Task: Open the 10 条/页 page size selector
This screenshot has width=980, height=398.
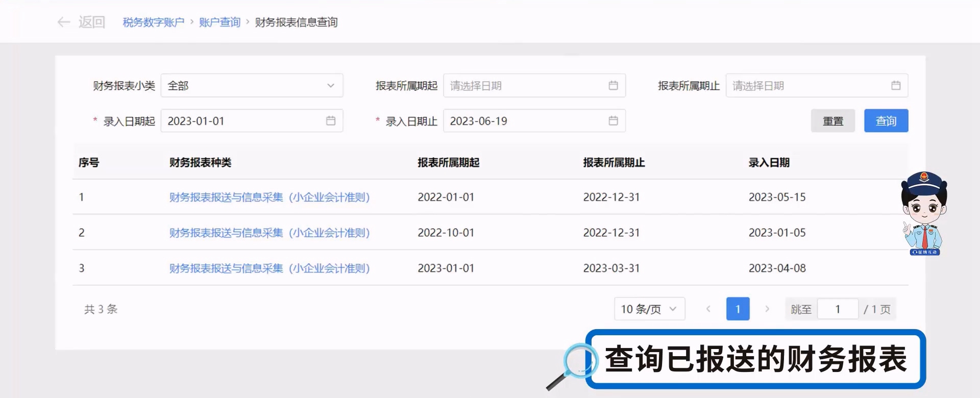Action: click(649, 309)
